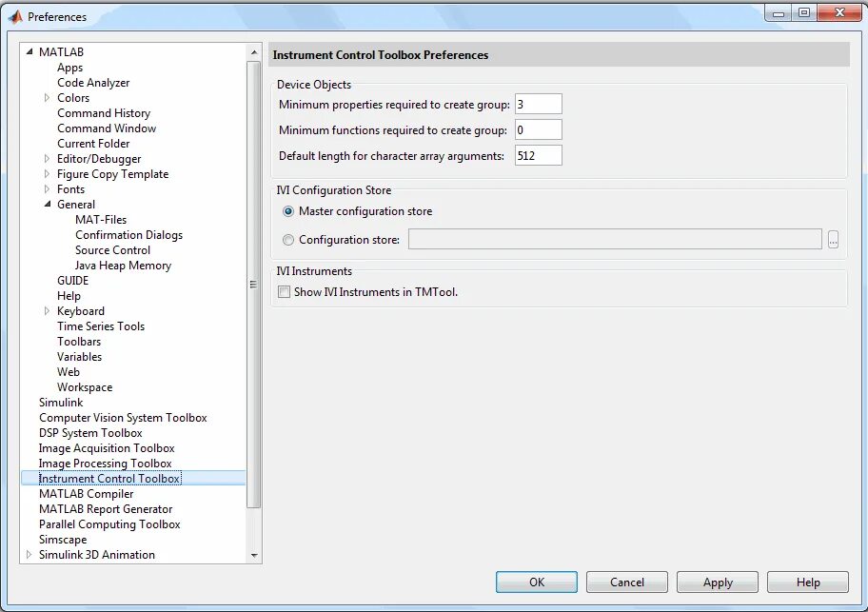Image resolution: width=868 pixels, height=612 pixels.
Task: Select Apps in preferences tree
Action: click(69, 68)
